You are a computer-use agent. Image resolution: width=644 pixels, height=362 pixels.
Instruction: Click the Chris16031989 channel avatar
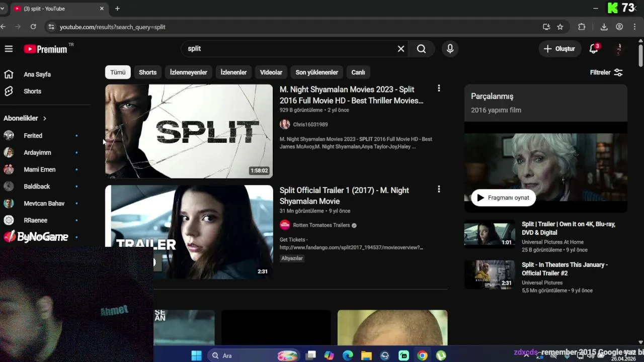[x=285, y=125]
